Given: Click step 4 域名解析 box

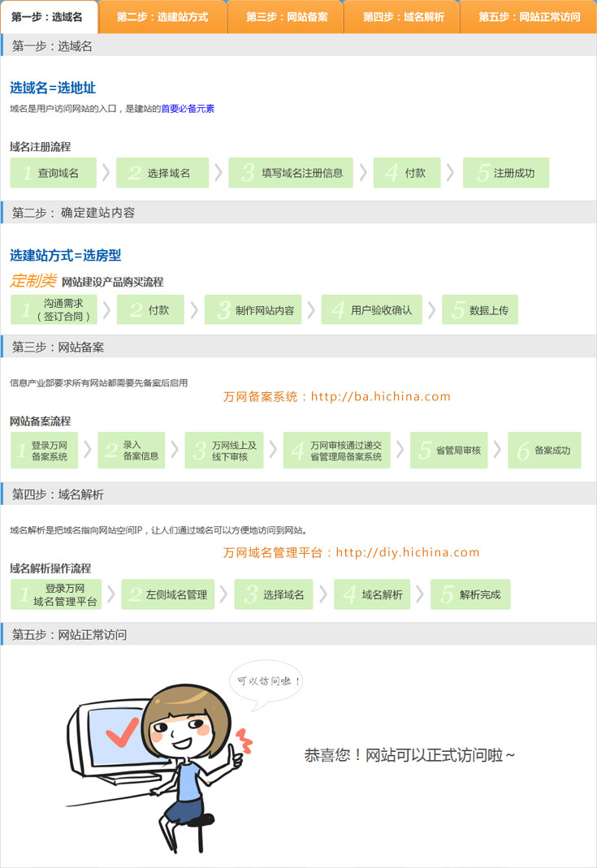Looking at the screenshot, I should click(372, 594).
